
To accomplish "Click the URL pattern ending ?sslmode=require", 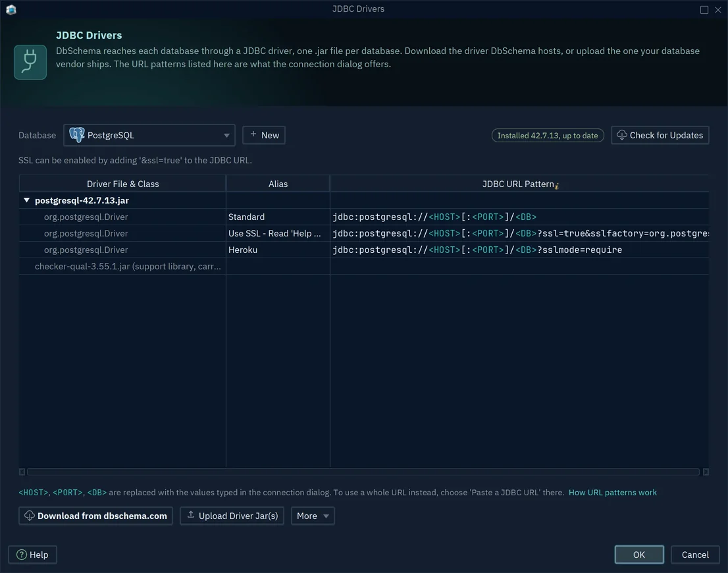I will tap(519, 250).
